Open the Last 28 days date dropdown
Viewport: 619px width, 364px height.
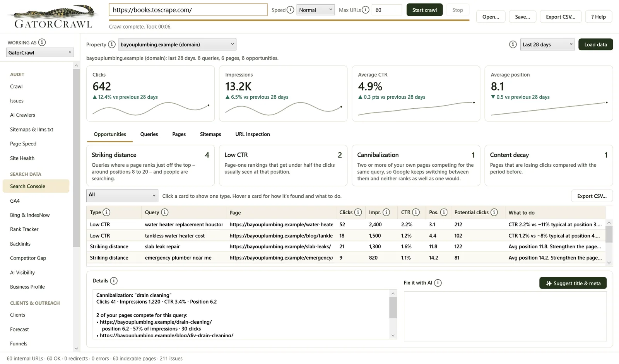click(x=547, y=44)
